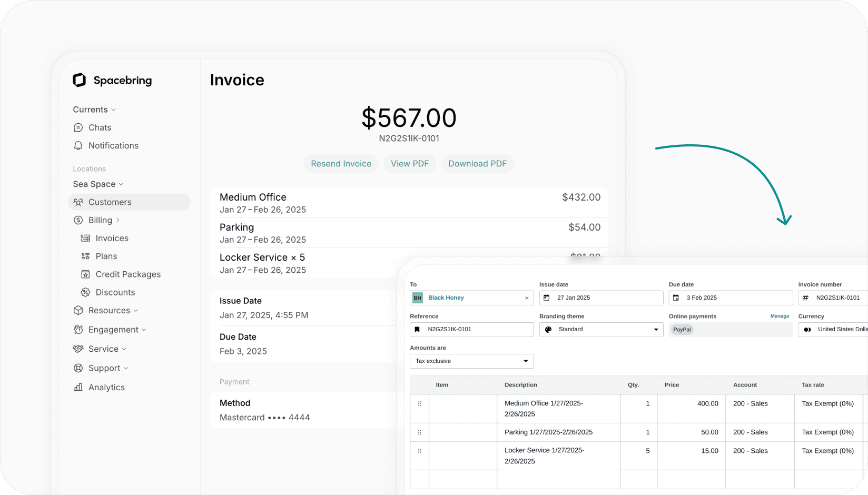Collapse the Billing section chevron
Image resolution: width=868 pixels, height=495 pixels.
[117, 220]
